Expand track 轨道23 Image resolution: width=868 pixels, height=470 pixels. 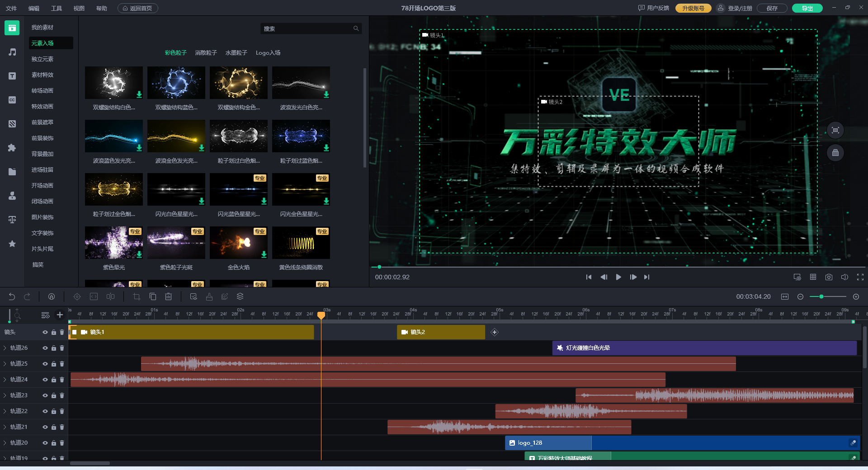point(5,395)
